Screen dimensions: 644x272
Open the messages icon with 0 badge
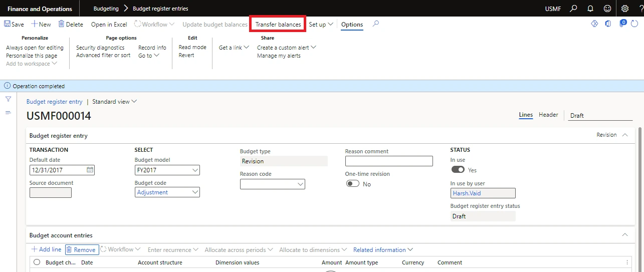(x=622, y=23)
